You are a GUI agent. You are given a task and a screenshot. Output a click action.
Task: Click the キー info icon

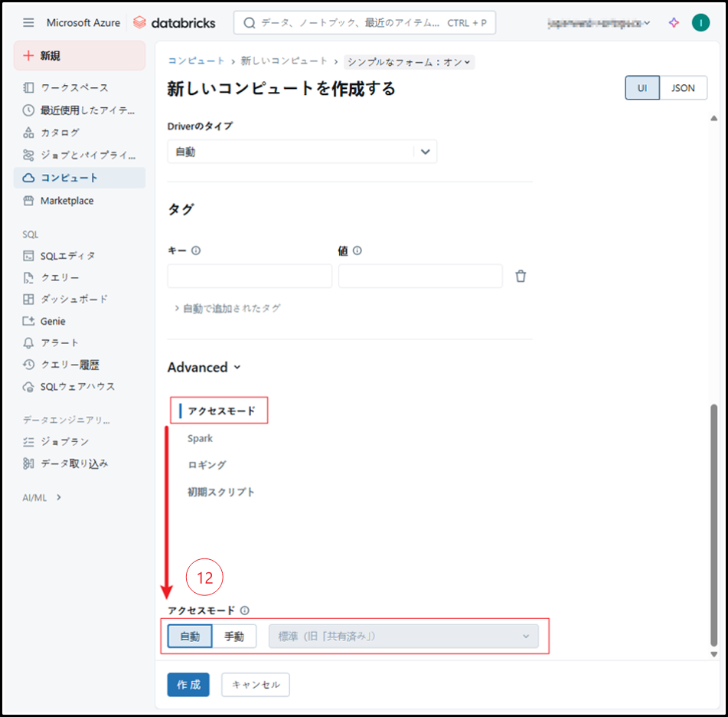(196, 250)
